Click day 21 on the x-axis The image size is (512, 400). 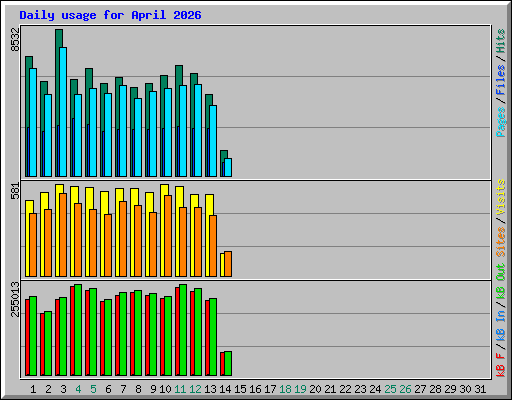(x=330, y=389)
